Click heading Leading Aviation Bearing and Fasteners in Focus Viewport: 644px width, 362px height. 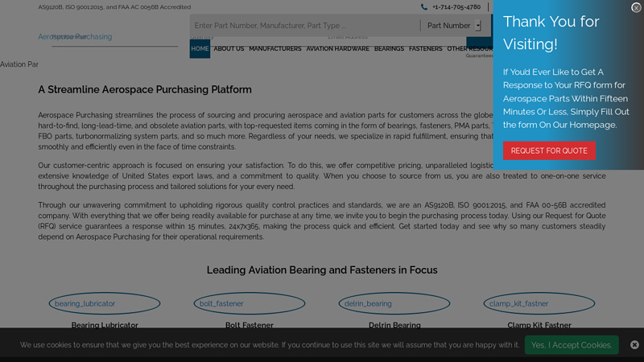pos(322,270)
